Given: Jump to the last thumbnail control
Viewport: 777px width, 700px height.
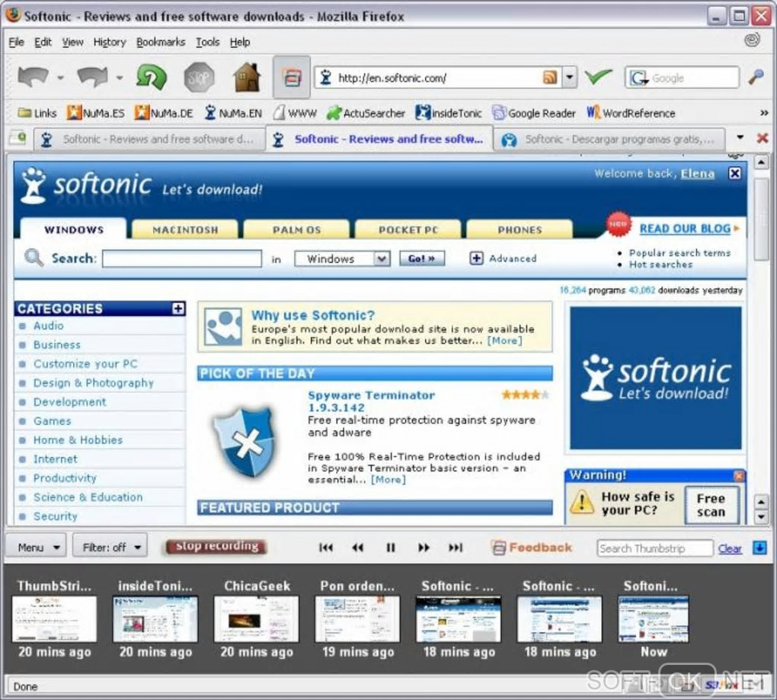Looking at the screenshot, I should point(456,548).
